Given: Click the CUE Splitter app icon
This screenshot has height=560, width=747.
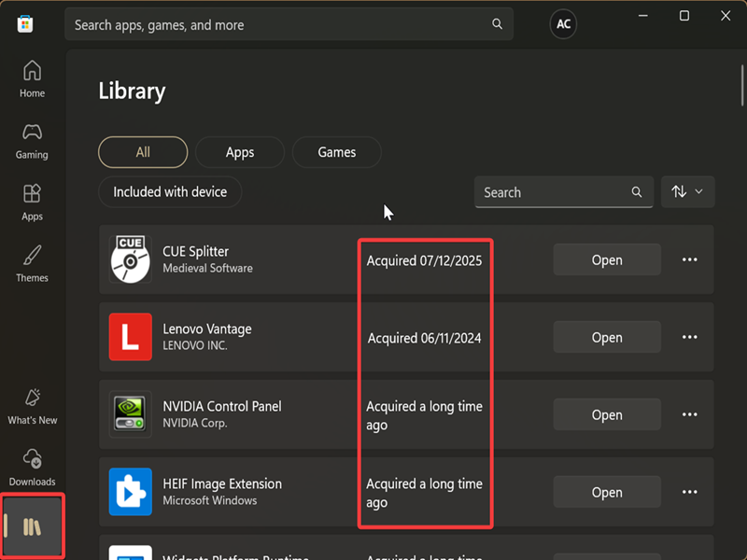Looking at the screenshot, I should 130,259.
